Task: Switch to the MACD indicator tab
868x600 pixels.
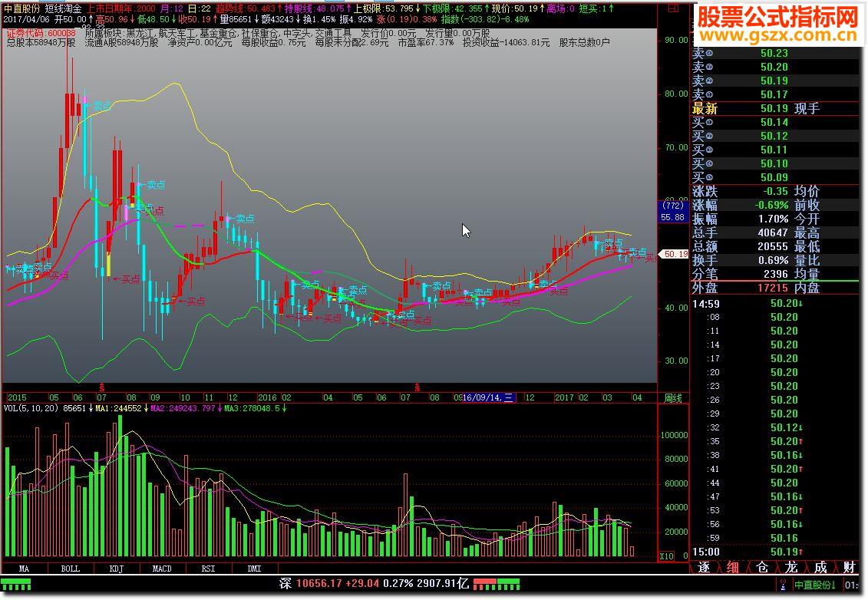Action: tap(162, 569)
